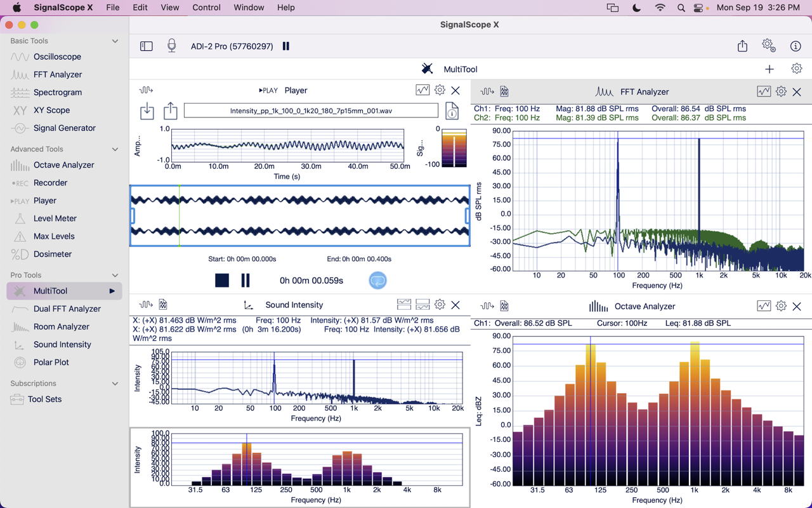
Task: Open Control Center in menu bar
Action: [699, 8]
